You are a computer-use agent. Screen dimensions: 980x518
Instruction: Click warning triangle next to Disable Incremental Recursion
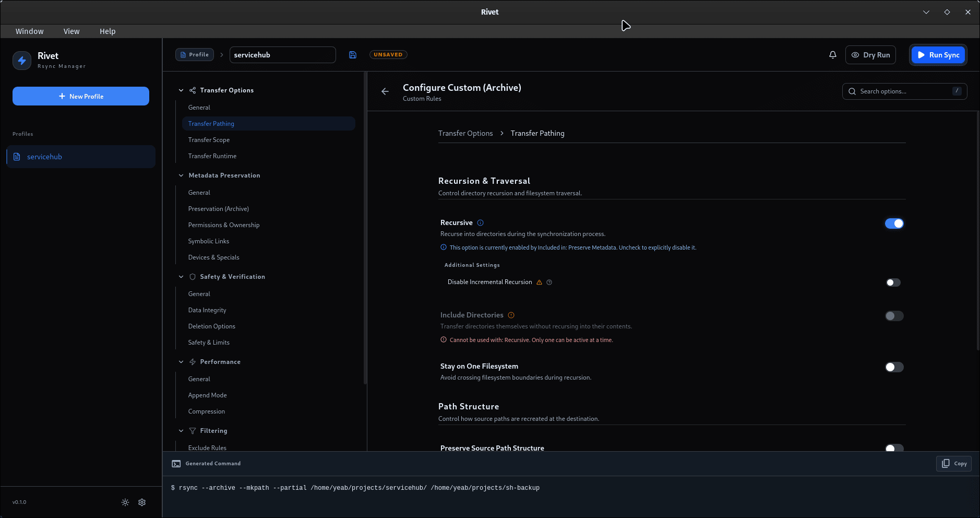pyautogui.click(x=540, y=282)
